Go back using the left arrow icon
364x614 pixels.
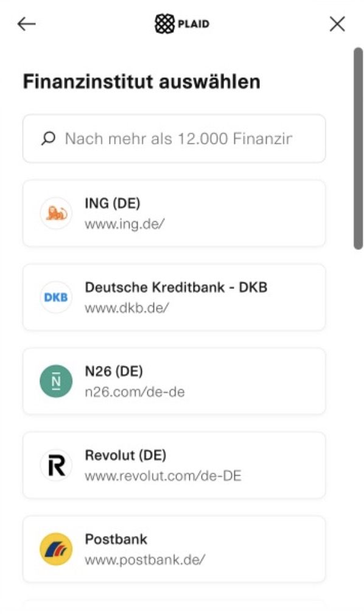pyautogui.click(x=27, y=24)
